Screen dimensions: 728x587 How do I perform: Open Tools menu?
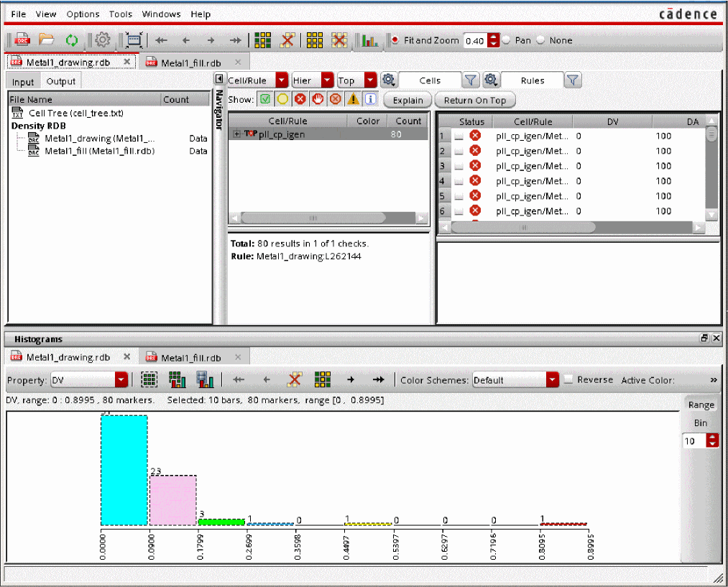click(121, 14)
